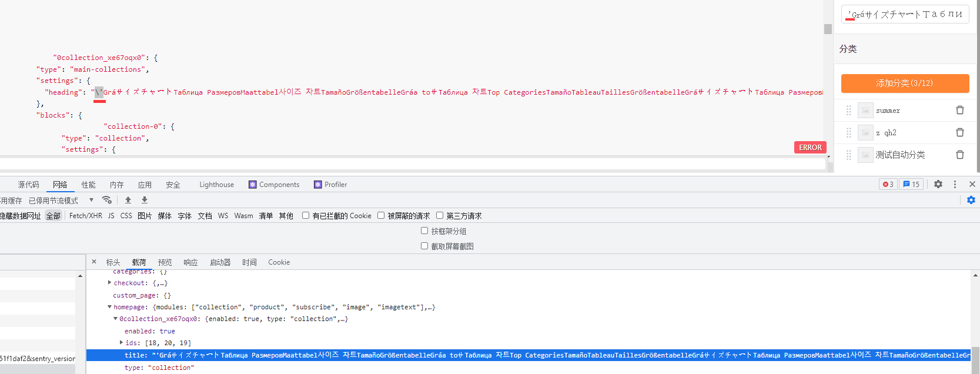Toggle 第三方请求 checkbox
The image size is (980, 374).
tap(440, 215)
